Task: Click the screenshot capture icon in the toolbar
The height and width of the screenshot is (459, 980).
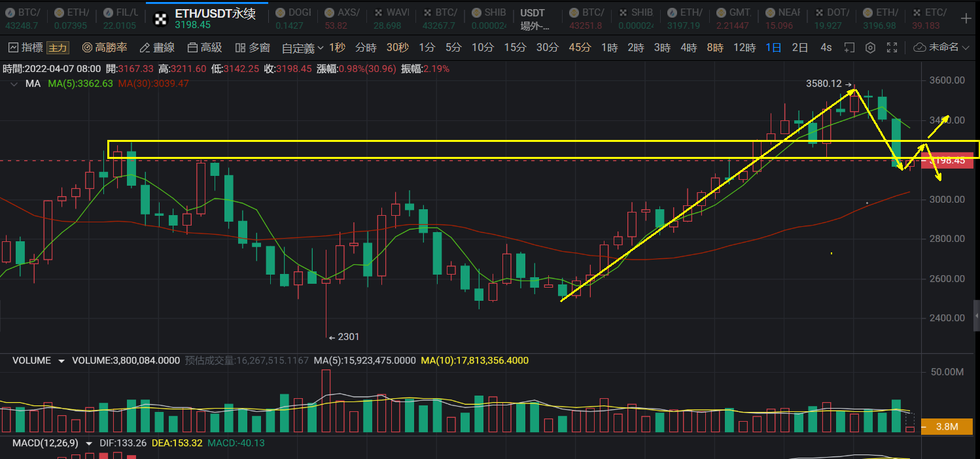Action: (849, 48)
